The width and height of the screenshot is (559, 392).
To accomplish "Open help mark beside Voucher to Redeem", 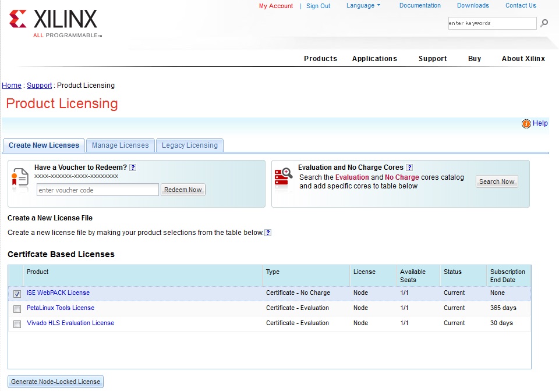I will click(x=133, y=168).
